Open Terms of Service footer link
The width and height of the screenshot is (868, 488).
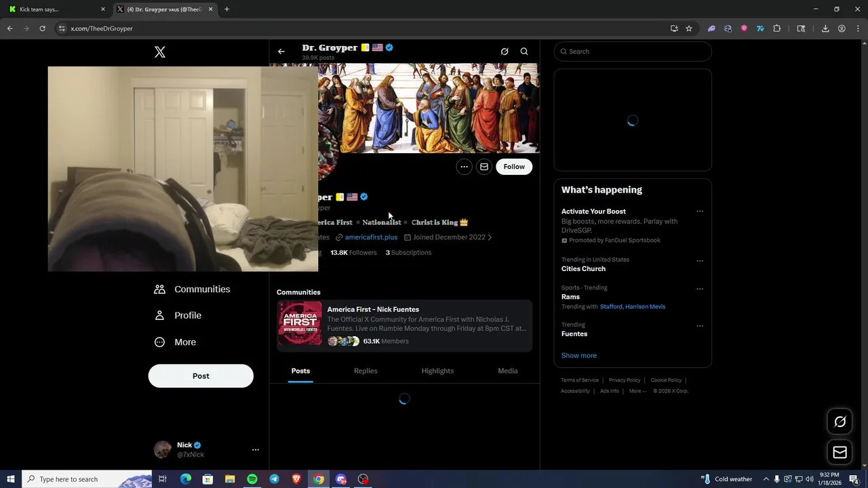580,380
